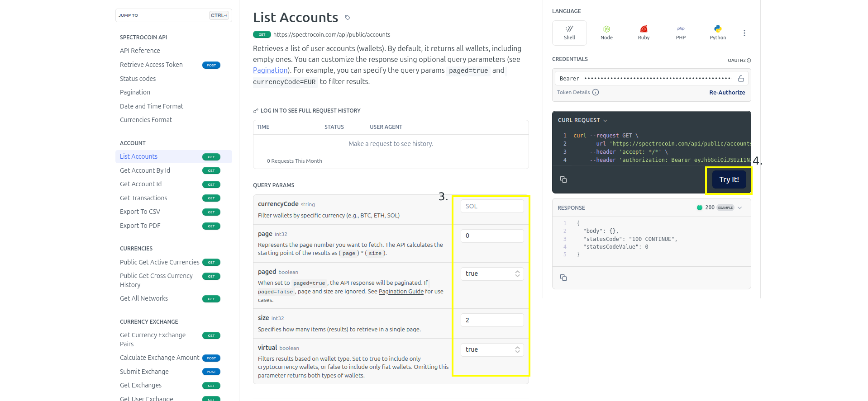Click the tag icon beside List Accounts title
The image size is (868, 401).
tap(348, 18)
